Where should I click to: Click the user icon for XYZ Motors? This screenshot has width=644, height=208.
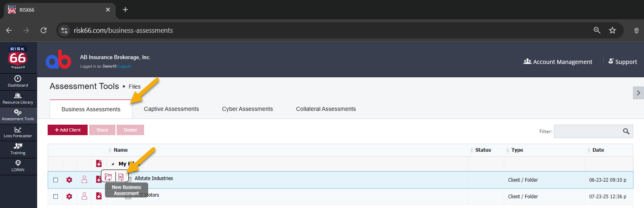(x=84, y=196)
